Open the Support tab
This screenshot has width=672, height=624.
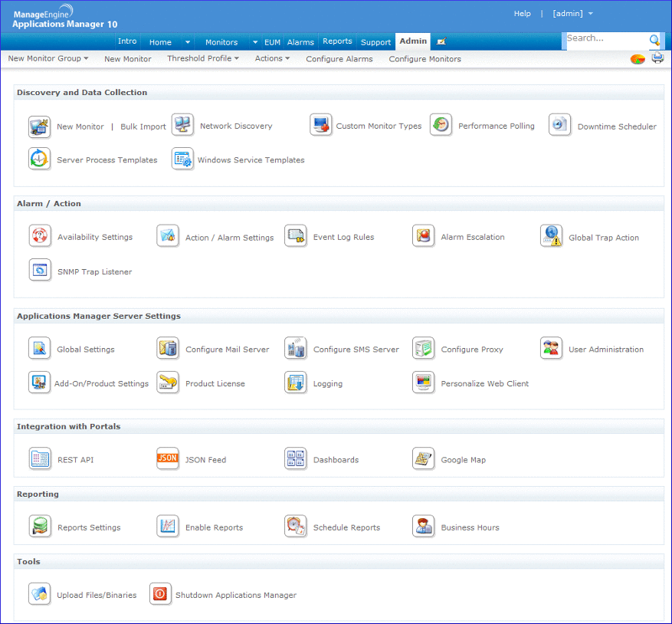pyautogui.click(x=376, y=42)
